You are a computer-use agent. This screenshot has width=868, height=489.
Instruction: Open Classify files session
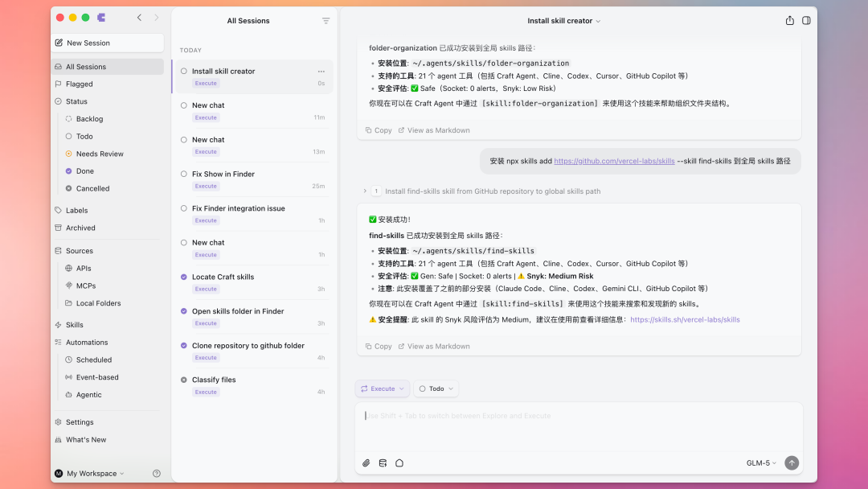(x=253, y=385)
